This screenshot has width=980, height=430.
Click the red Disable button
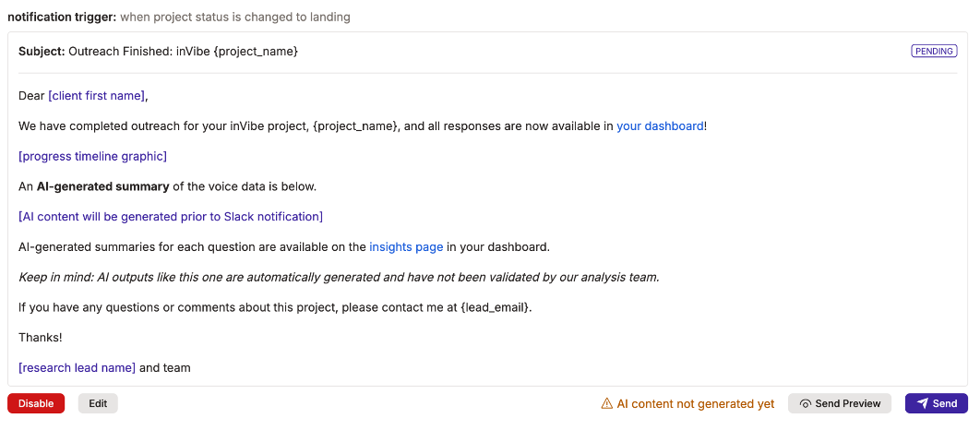[x=36, y=403]
